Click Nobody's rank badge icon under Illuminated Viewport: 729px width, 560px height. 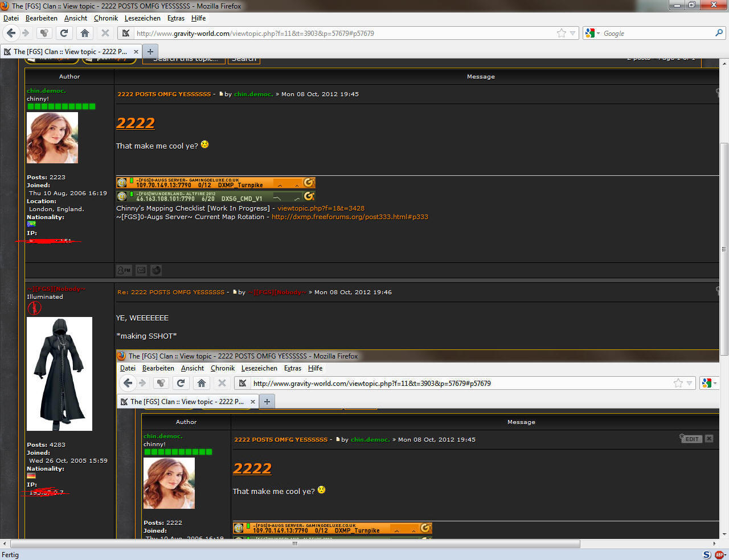pos(34,308)
